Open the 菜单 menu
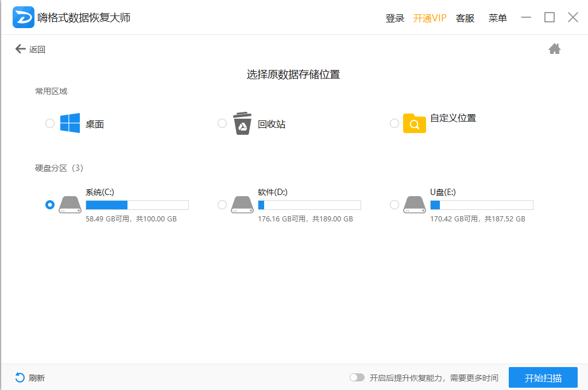 click(x=497, y=18)
